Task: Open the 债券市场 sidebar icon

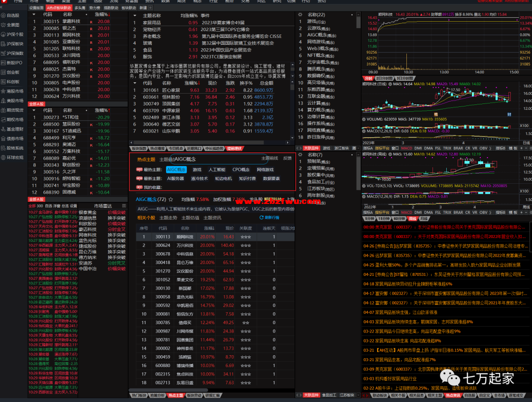Action: 3,138
